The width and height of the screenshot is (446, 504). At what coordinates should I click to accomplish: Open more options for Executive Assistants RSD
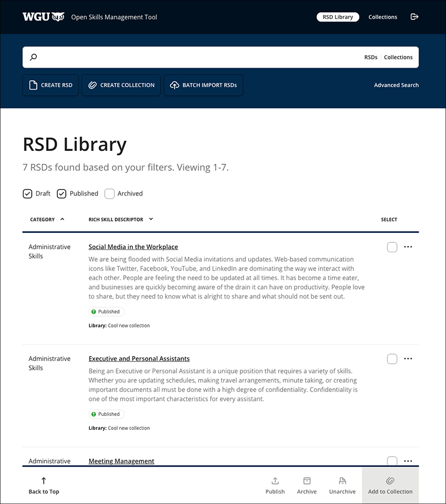point(408,359)
